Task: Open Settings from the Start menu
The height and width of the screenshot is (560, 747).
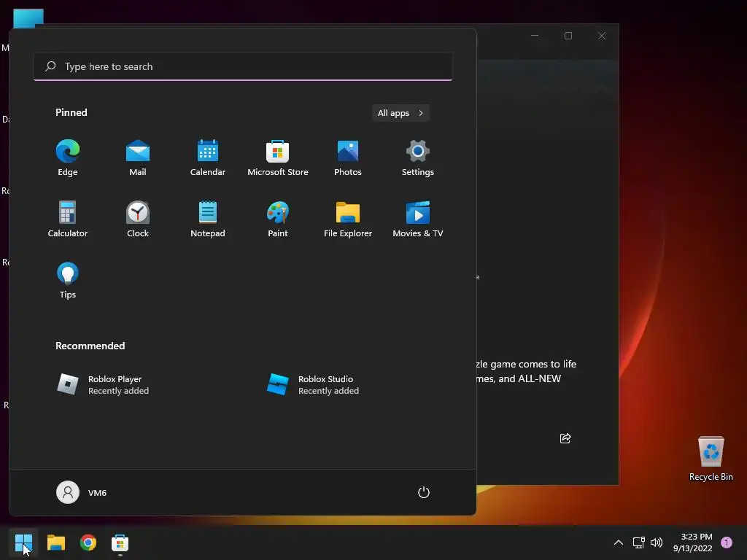Action: tap(418, 158)
